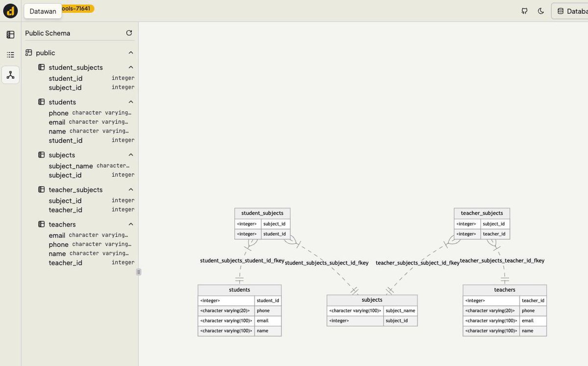588x366 pixels.
Task: Select teacher_subjects in schema tree
Action: point(75,189)
